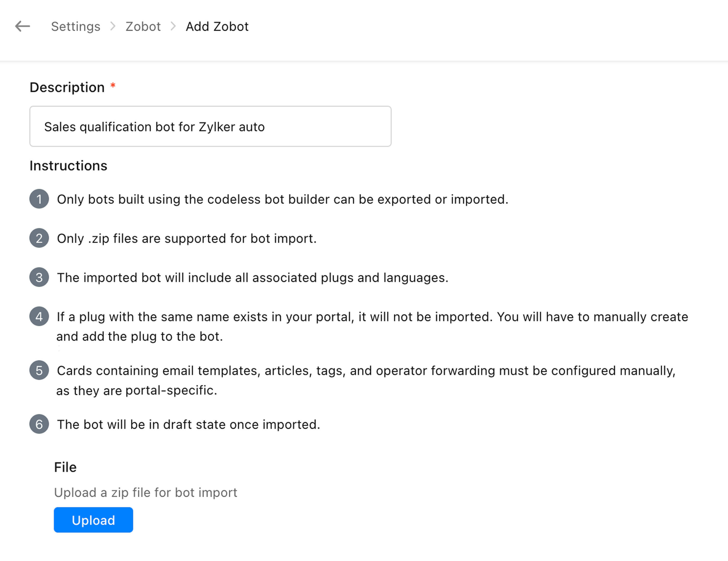Click the zip file upload hint text
The width and height of the screenshot is (728, 561).
145,493
